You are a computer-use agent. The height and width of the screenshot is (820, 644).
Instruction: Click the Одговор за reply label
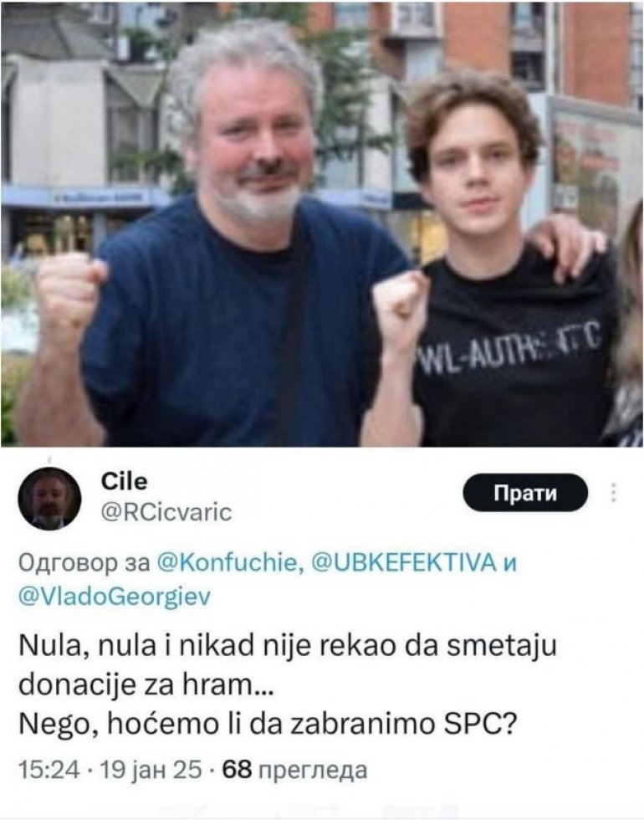84,563
